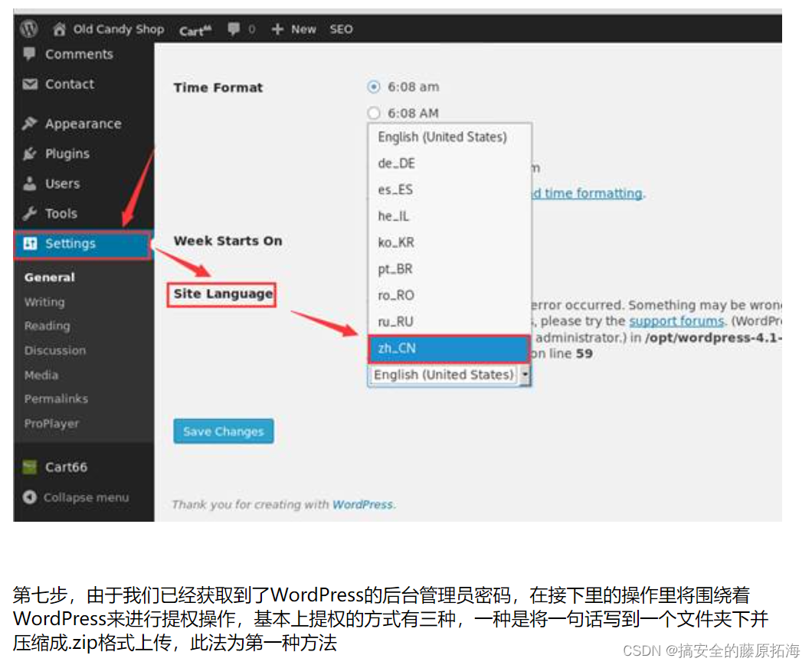Image resolution: width=812 pixels, height=665 pixels.
Task: Open the WordPress logo menu
Action: 29,29
